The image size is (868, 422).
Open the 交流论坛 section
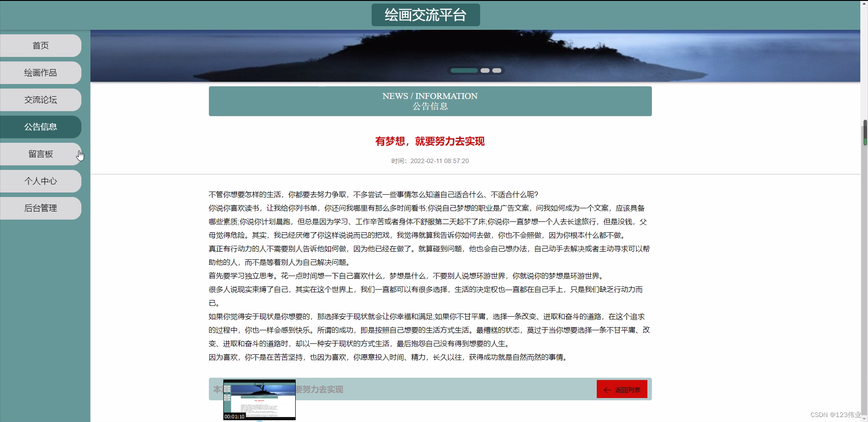41,100
